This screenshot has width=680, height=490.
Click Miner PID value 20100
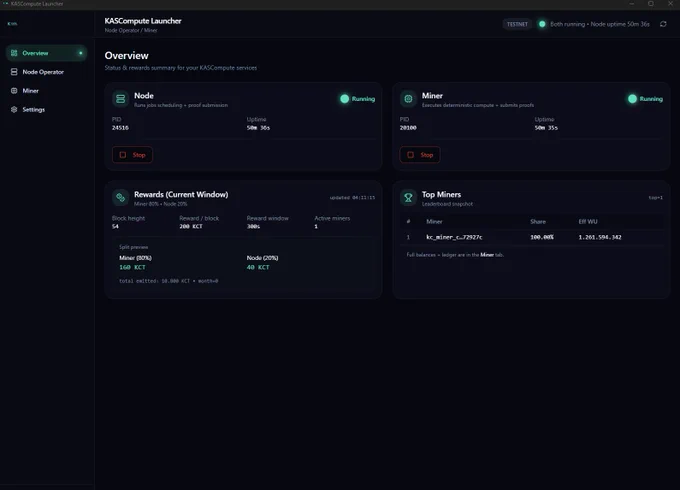(408, 128)
